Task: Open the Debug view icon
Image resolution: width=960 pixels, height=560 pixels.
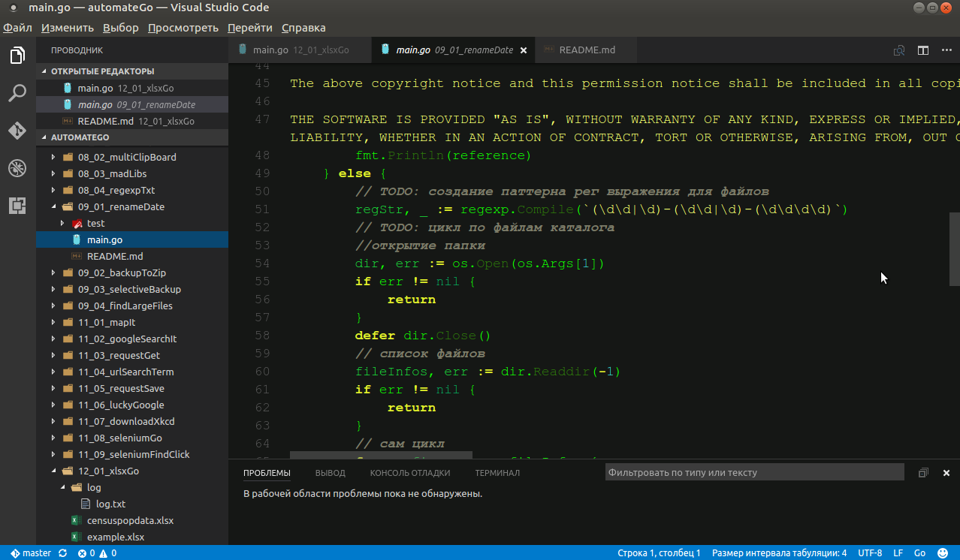Action: tap(17, 168)
